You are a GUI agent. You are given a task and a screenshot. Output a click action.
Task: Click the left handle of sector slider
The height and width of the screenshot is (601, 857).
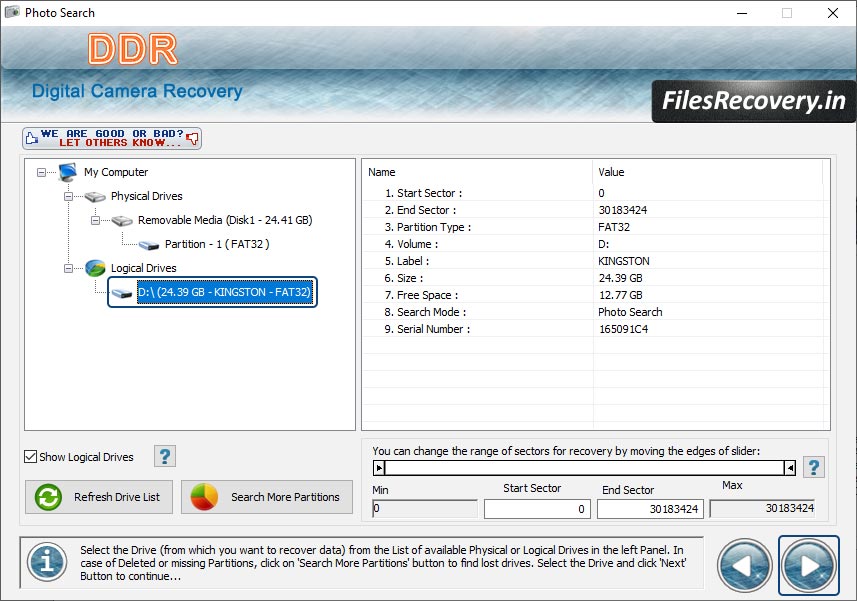[x=379, y=467]
